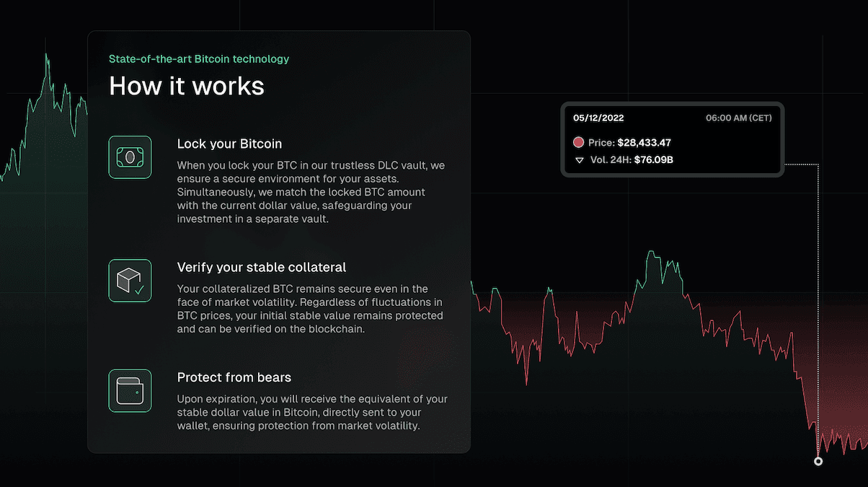
Task: Select the "Verify your stable collateral" step title
Action: click(262, 267)
